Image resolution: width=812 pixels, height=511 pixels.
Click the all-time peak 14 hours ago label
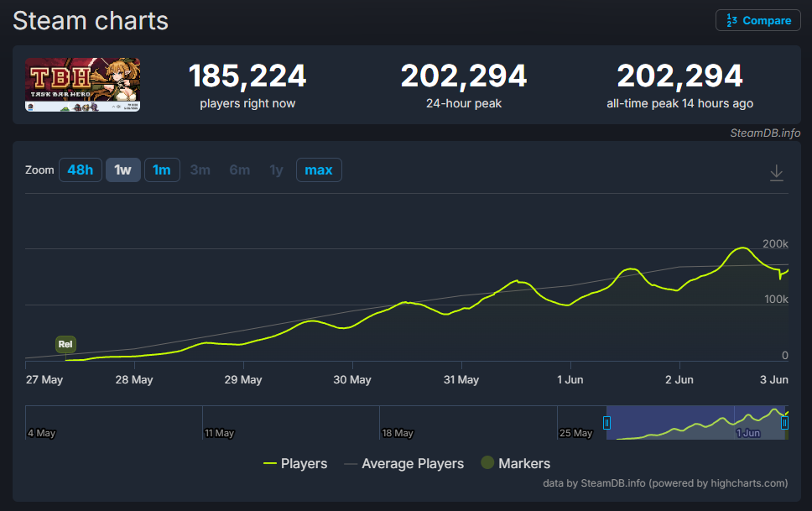tap(680, 104)
